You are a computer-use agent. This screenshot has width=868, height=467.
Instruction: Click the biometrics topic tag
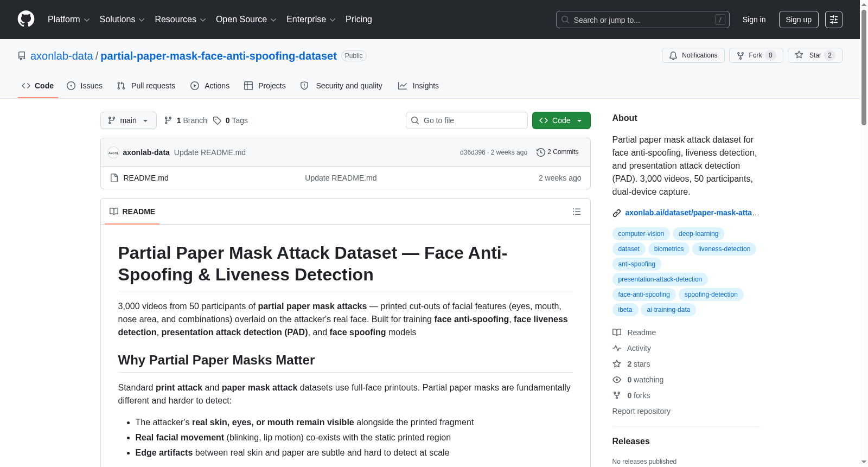click(669, 249)
